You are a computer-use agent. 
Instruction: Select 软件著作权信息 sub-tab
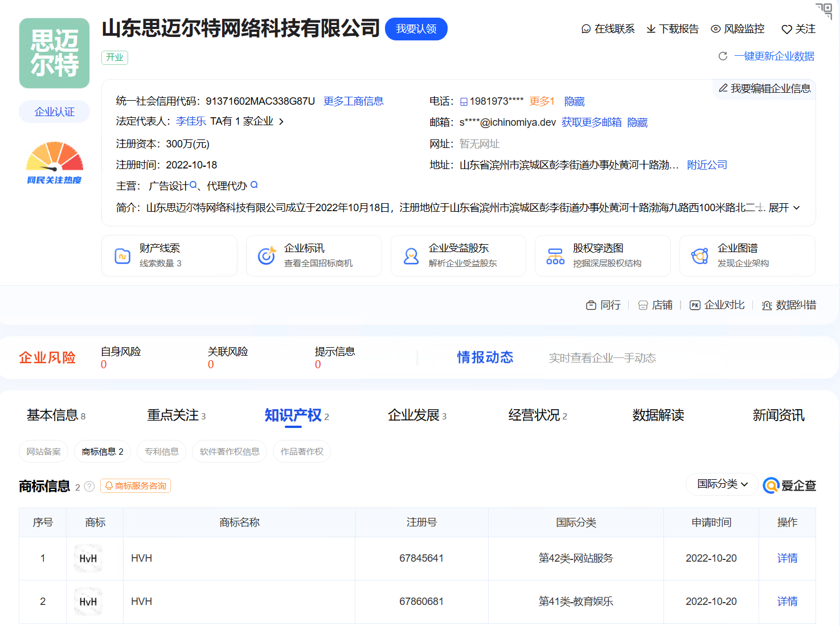[x=230, y=451]
